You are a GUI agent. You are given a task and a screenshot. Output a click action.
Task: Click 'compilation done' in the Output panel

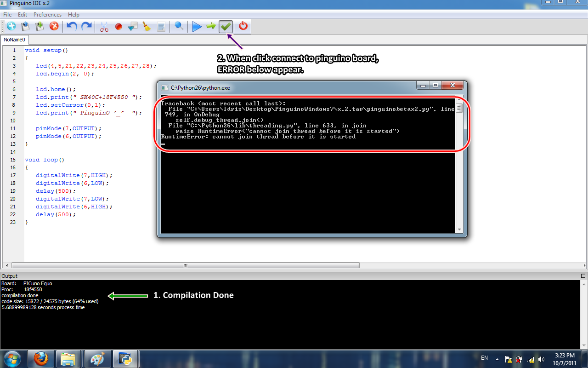(x=20, y=295)
